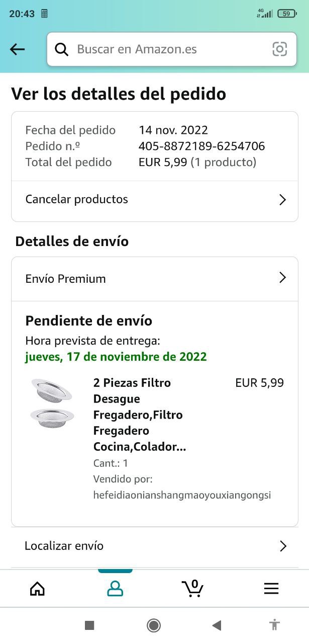This screenshot has width=309, height=644.
Task: Open Cancelar productos option
Action: click(x=77, y=199)
